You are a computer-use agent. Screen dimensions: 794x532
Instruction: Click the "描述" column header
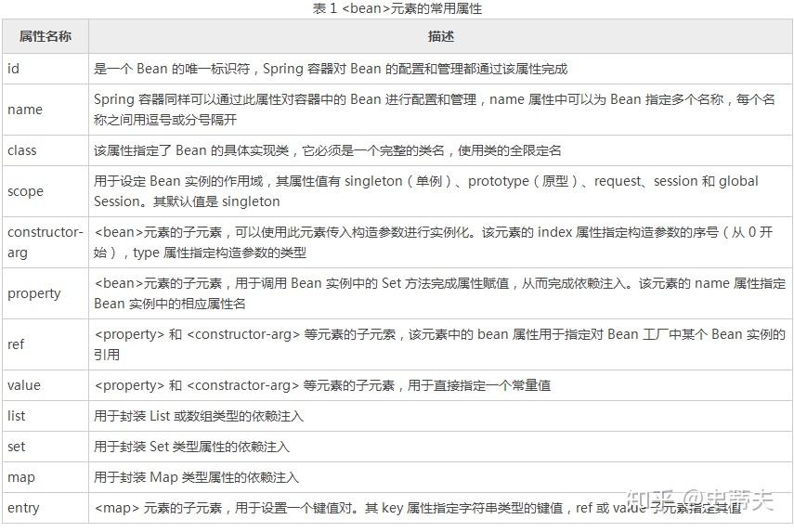[x=440, y=36]
